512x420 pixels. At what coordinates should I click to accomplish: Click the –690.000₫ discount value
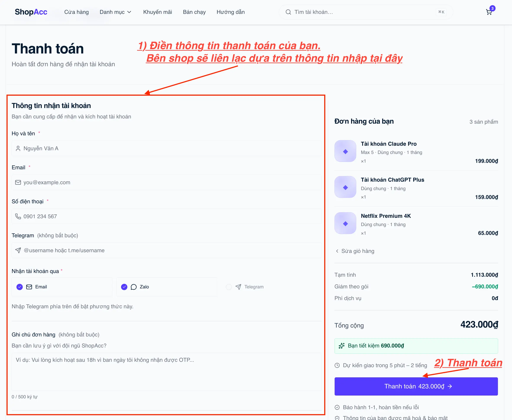point(485,287)
